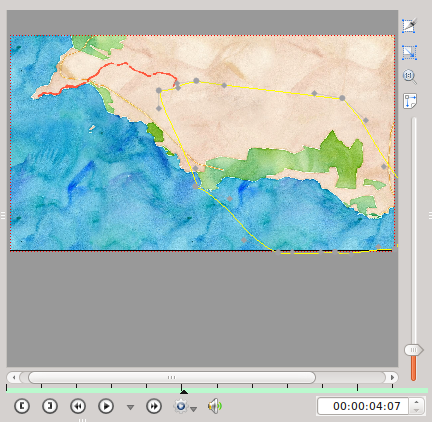
Task: Click the set zone start button
Action: click(22, 406)
